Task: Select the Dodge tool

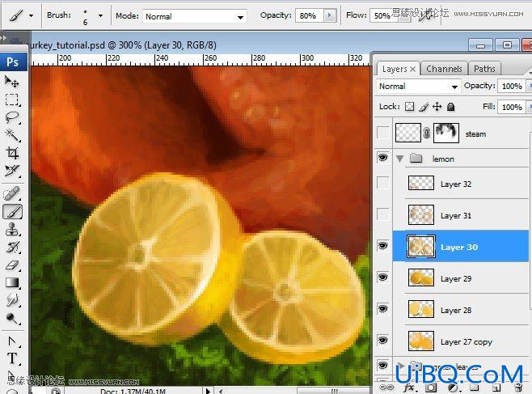Action: pyautogui.click(x=12, y=318)
